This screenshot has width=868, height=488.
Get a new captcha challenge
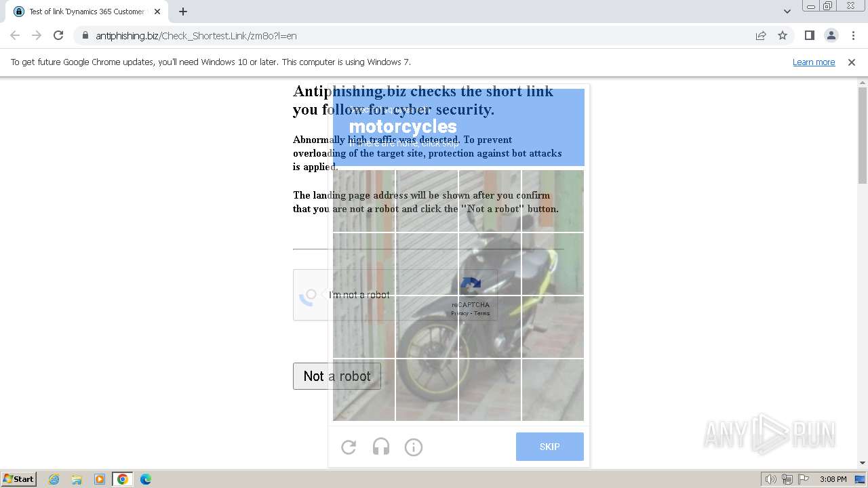coord(349,447)
